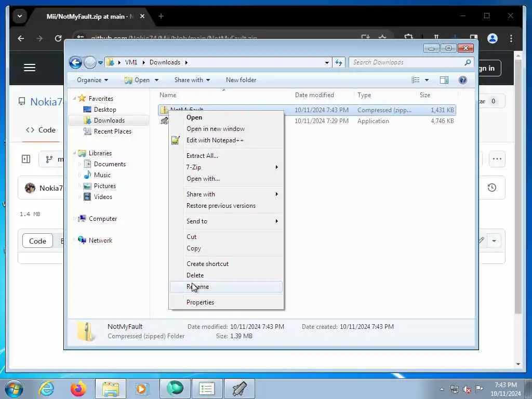Choose Open with... in context menu
The height and width of the screenshot is (399, 532).
coord(226,179)
